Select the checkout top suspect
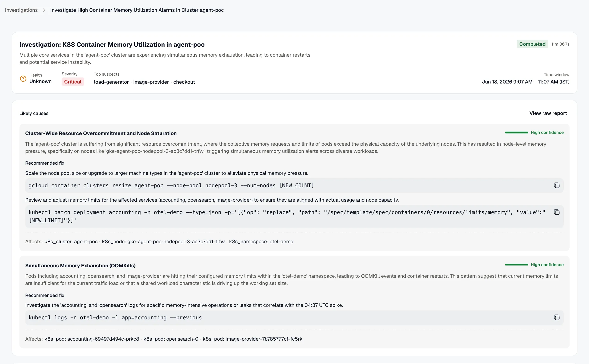Screen dimensions: 589x364 (184, 82)
